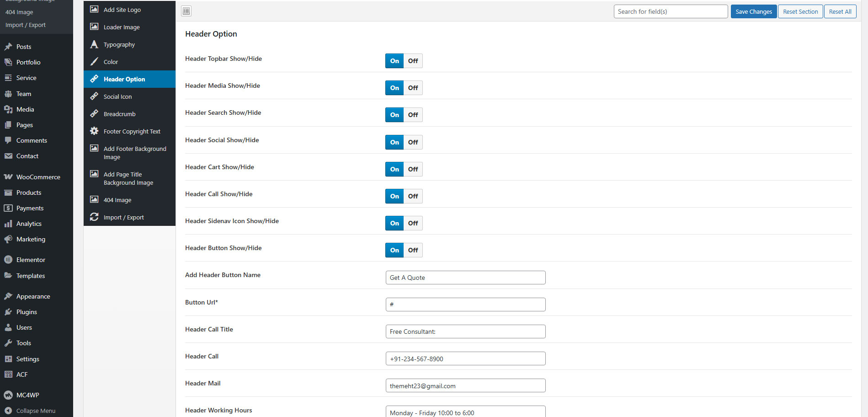Click the Footer Copyright Text gear icon
The height and width of the screenshot is (417, 868).
pyautogui.click(x=94, y=131)
